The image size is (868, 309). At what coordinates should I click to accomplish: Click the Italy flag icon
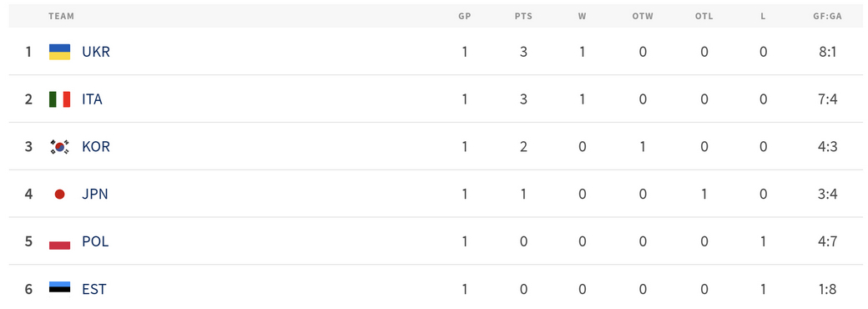[x=60, y=99]
